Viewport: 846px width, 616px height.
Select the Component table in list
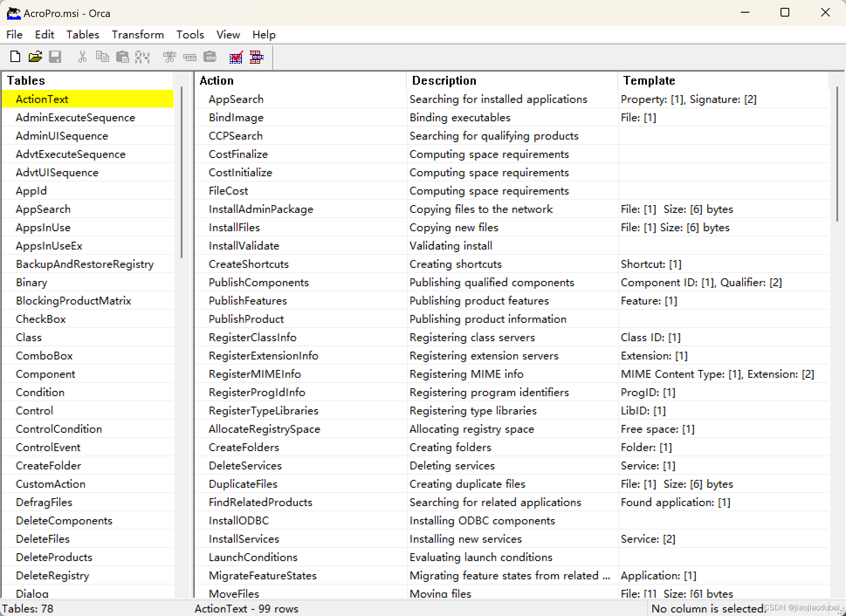coord(45,374)
